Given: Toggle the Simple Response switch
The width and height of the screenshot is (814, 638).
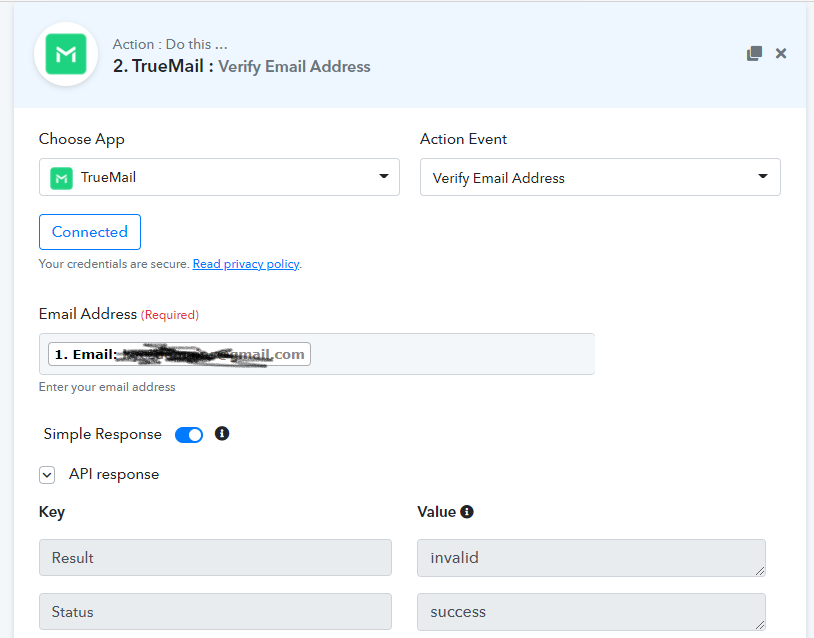Looking at the screenshot, I should [189, 435].
